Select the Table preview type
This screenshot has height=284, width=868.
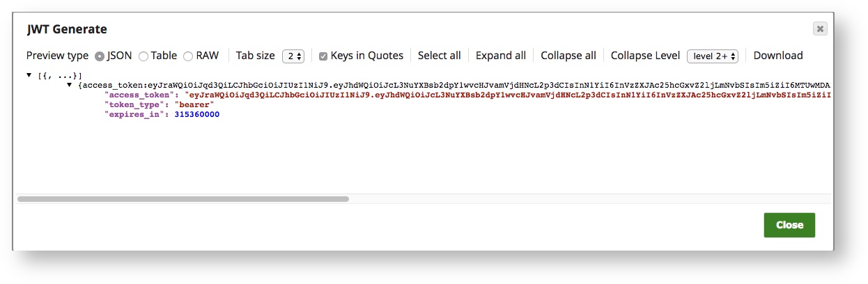[144, 56]
